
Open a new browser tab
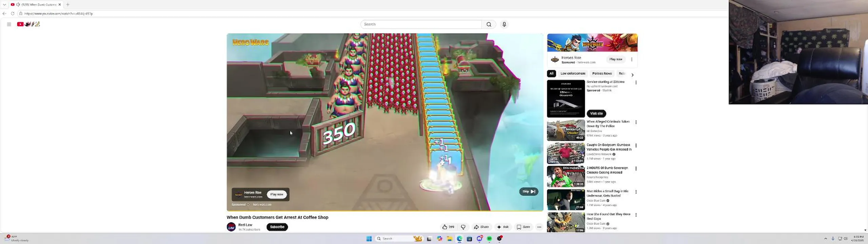click(x=68, y=4)
